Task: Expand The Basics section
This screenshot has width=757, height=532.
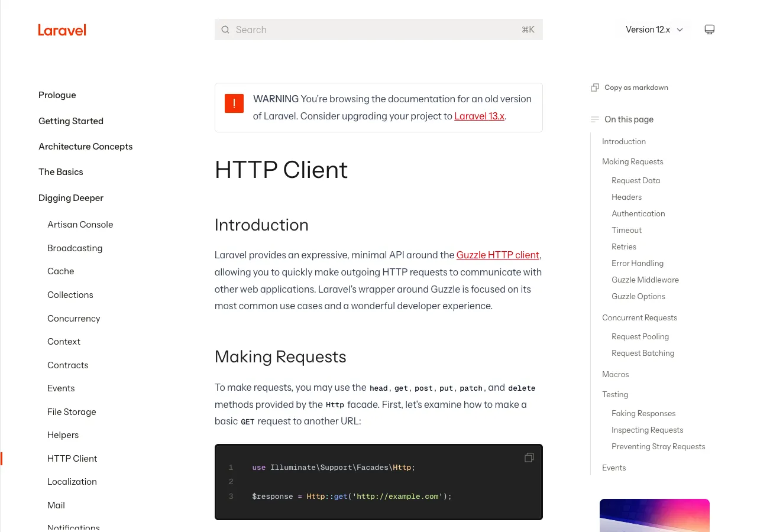Action: 61,172
